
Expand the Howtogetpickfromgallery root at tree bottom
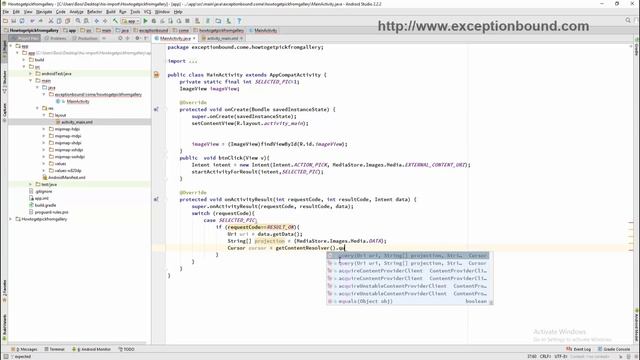(x=11, y=219)
